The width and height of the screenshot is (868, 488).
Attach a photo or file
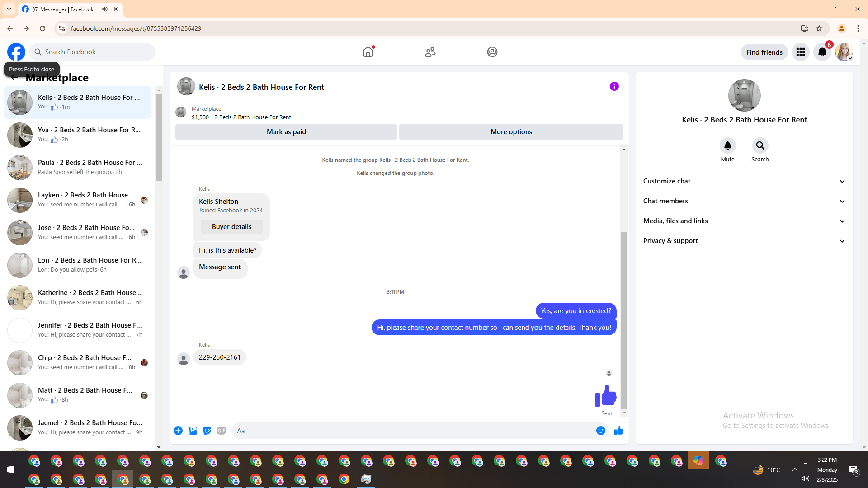click(x=193, y=431)
